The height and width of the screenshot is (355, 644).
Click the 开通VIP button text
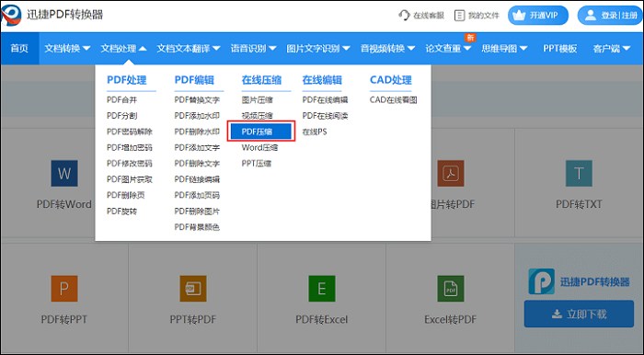point(544,16)
